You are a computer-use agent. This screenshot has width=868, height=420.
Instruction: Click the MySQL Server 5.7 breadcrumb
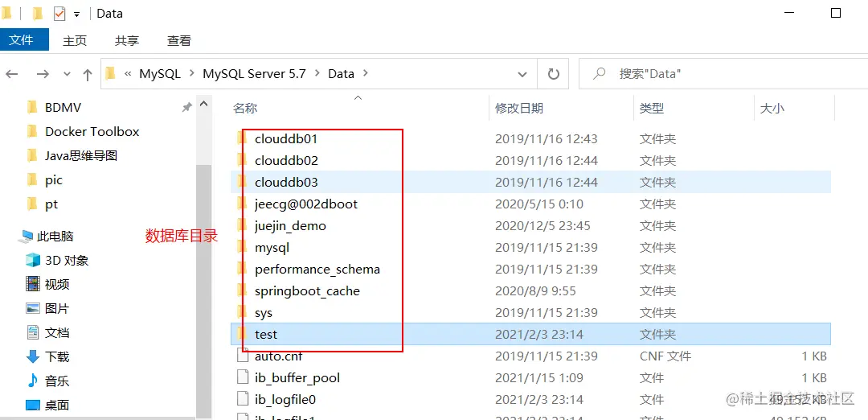click(254, 73)
